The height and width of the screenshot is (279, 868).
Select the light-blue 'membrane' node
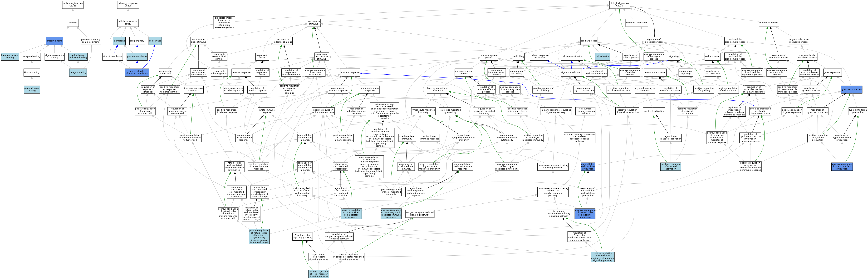tap(119, 41)
